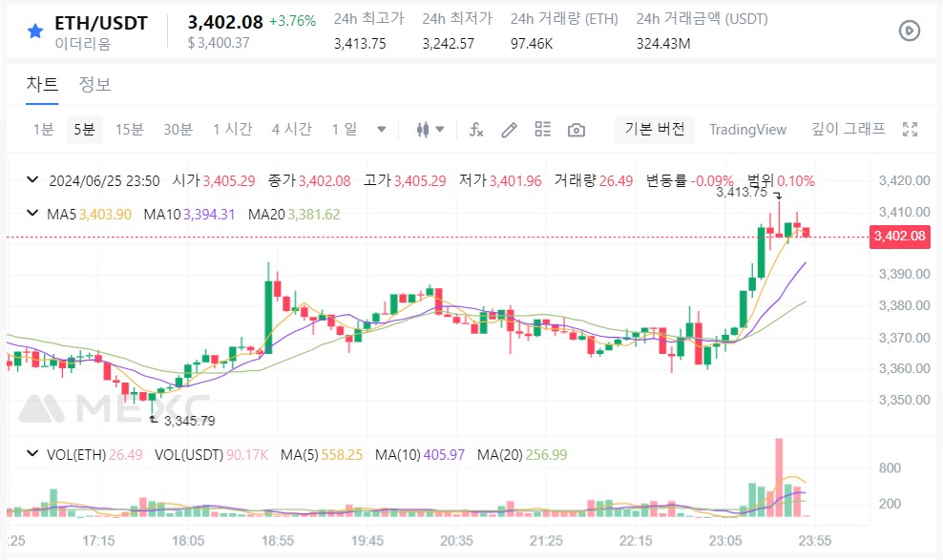The width and height of the screenshot is (943, 560).
Task: Take a chart snapshot with camera icon
Action: pyautogui.click(x=576, y=130)
